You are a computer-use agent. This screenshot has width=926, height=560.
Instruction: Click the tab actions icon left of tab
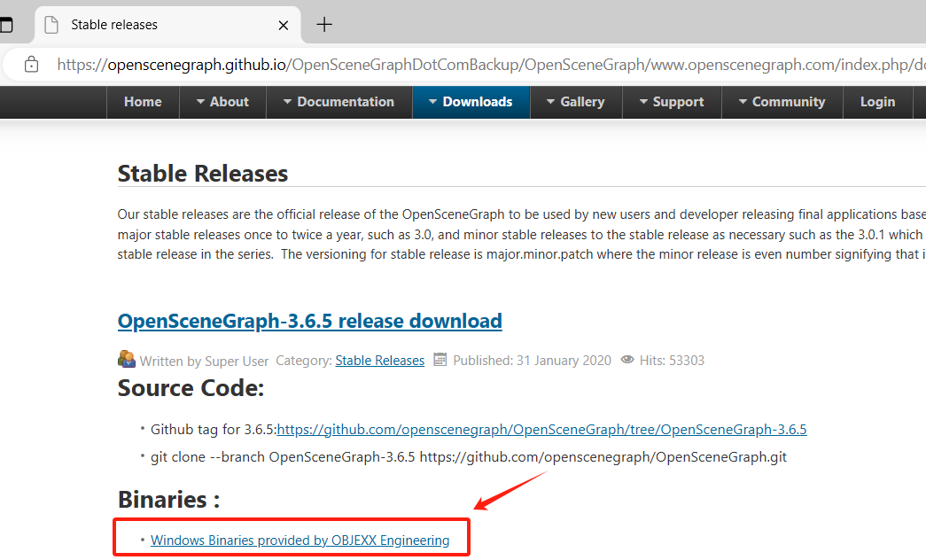click(5, 25)
